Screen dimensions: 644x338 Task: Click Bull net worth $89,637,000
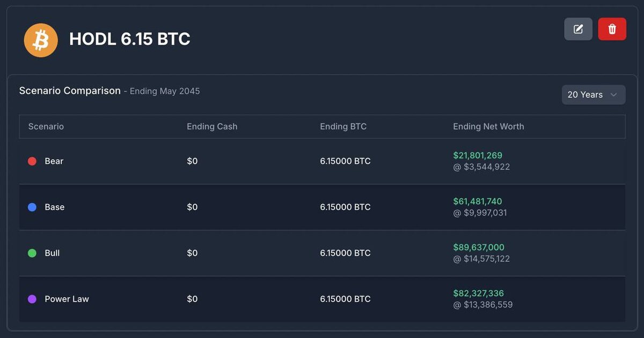point(479,248)
